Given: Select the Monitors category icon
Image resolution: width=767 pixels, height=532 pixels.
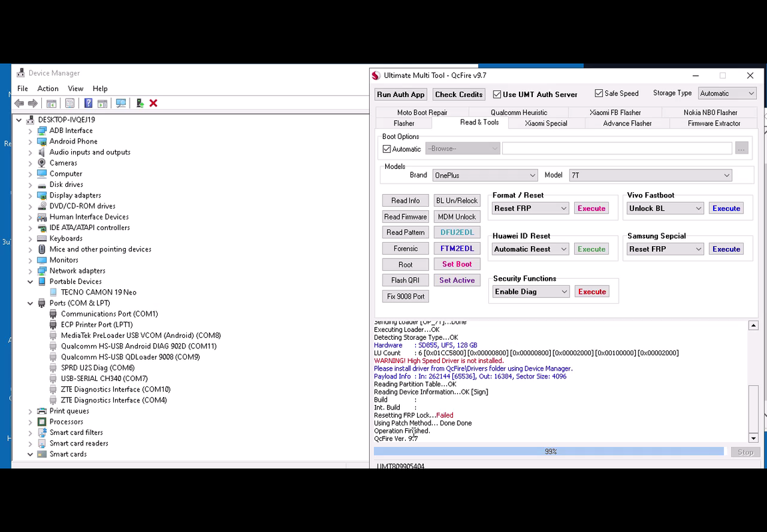Looking at the screenshot, I should (x=42, y=260).
